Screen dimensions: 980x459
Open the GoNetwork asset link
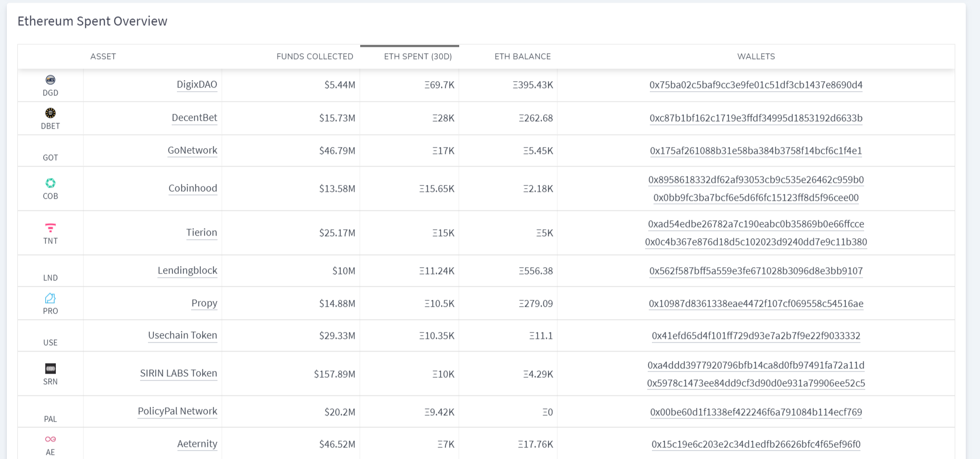coord(192,150)
